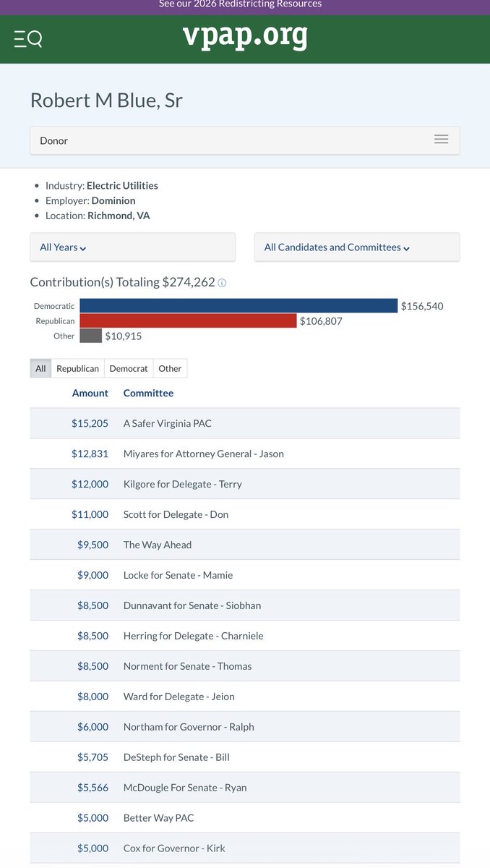Click the red Republican bar

click(x=188, y=320)
